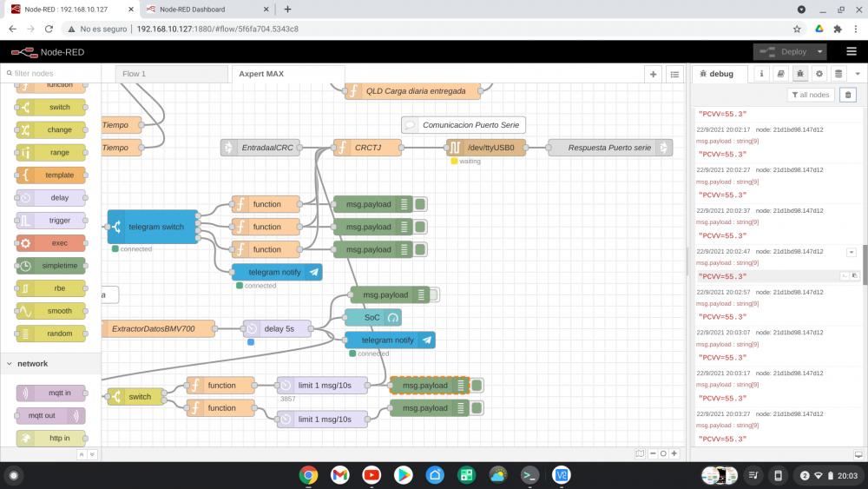Select the Axpert MAX flow tab
The image size is (868, 489).
pyautogui.click(x=288, y=74)
